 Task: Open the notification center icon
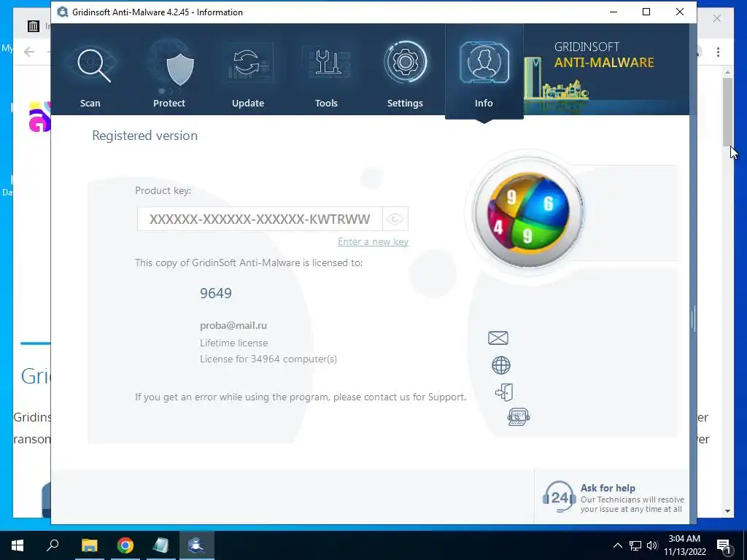(723, 546)
